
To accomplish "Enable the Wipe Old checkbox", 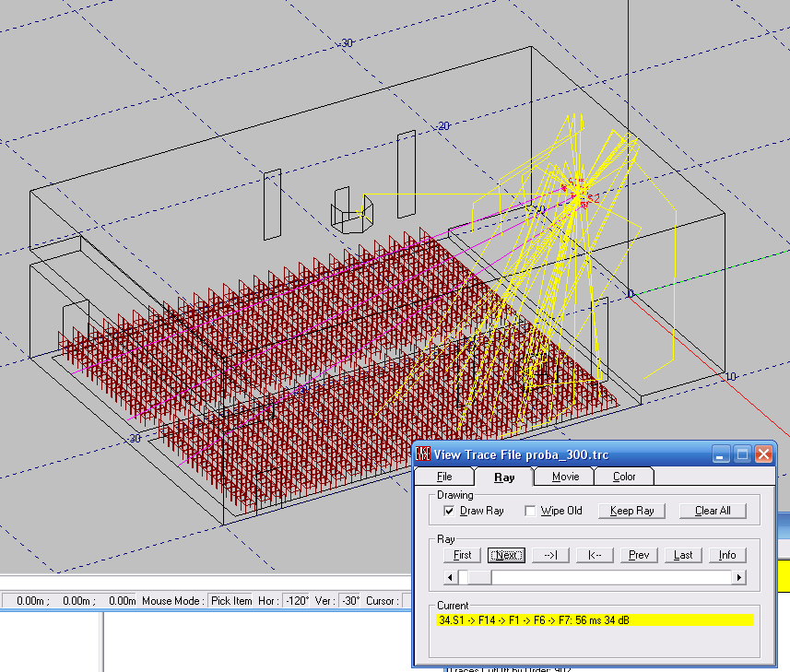I will (x=530, y=511).
